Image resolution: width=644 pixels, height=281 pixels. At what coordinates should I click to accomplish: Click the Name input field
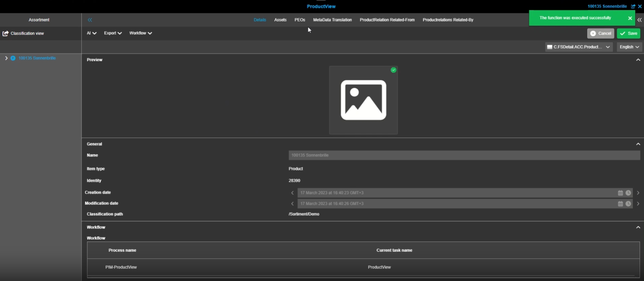click(x=464, y=155)
